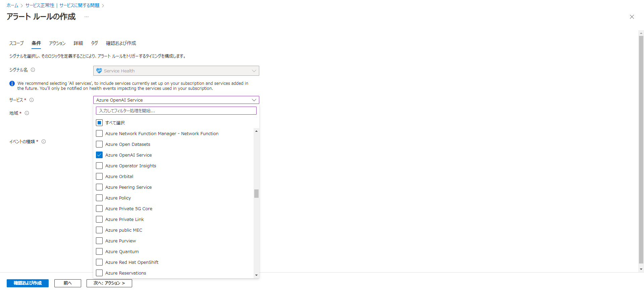Click the info icon next to イベントの種類

click(x=44, y=141)
